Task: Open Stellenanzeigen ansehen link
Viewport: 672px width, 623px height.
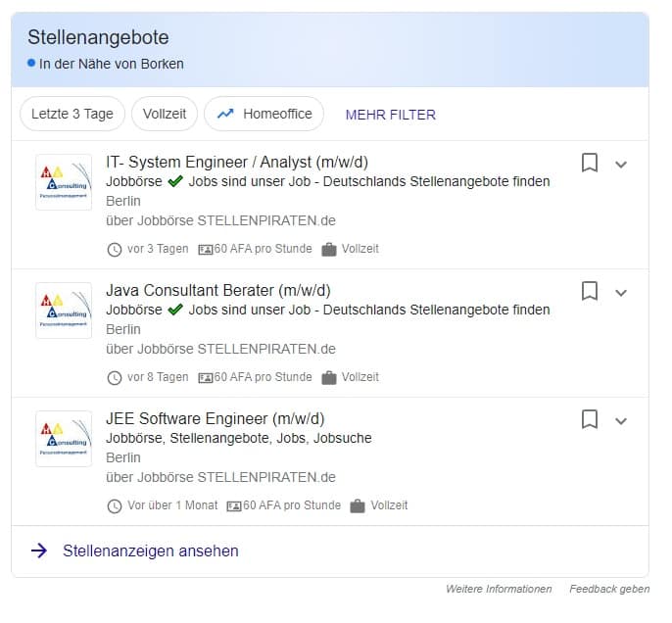Action: [x=151, y=551]
